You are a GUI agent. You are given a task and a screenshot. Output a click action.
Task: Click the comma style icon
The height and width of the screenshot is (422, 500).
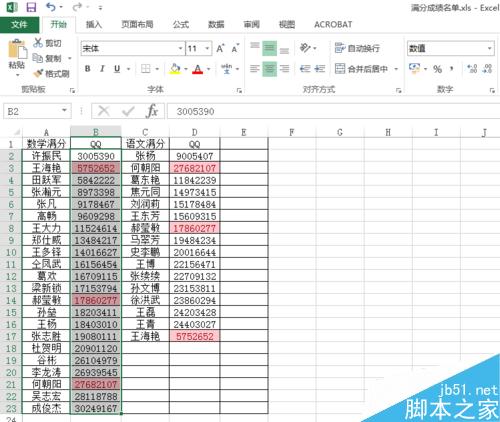[x=452, y=69]
